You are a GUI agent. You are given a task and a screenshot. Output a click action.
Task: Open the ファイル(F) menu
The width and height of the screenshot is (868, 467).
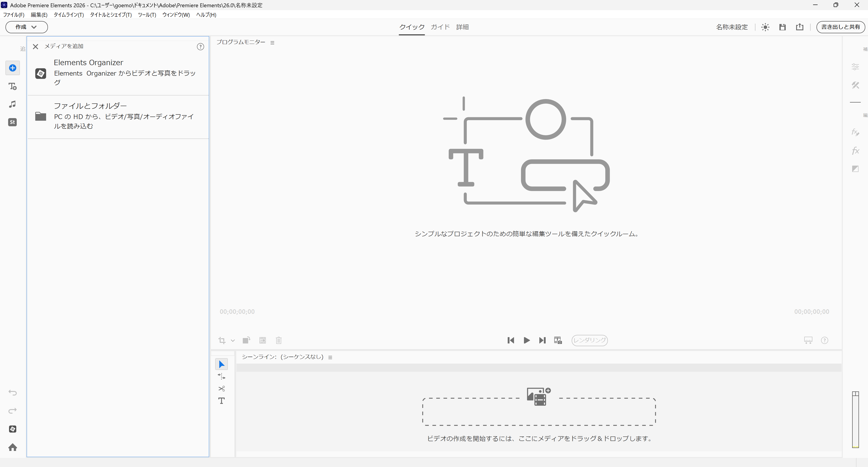tap(14, 15)
